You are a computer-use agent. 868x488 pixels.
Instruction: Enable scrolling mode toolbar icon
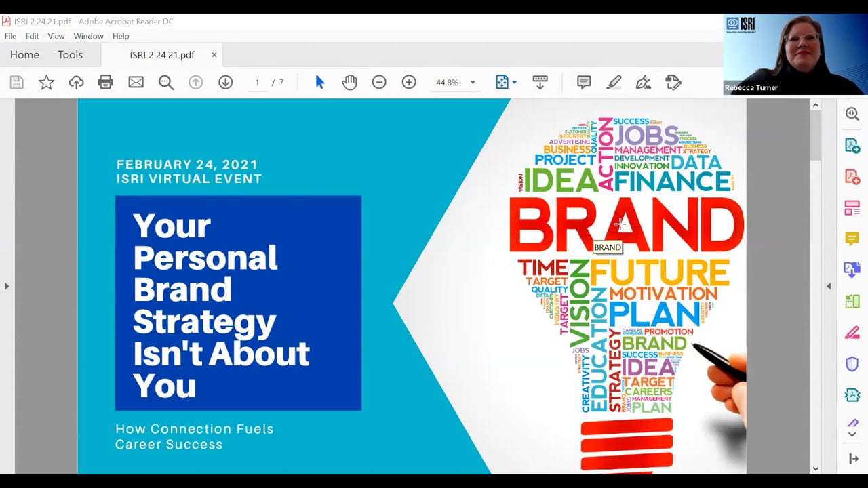pos(540,83)
